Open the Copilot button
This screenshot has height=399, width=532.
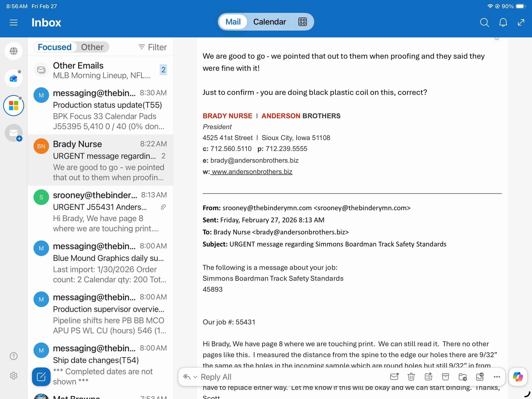point(518,377)
